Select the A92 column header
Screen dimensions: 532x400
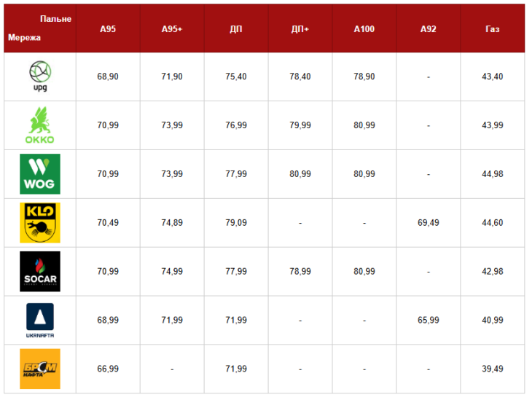(429, 29)
